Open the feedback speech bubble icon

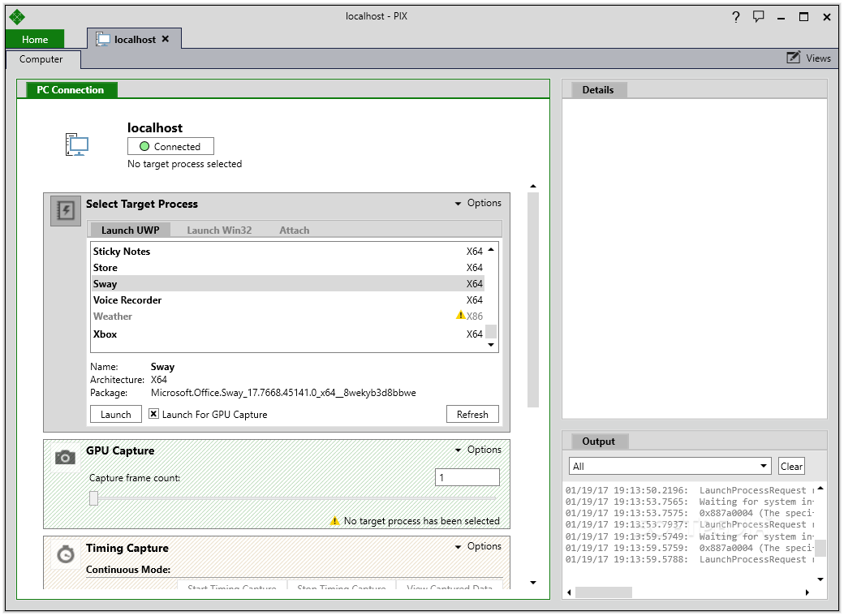click(x=759, y=17)
